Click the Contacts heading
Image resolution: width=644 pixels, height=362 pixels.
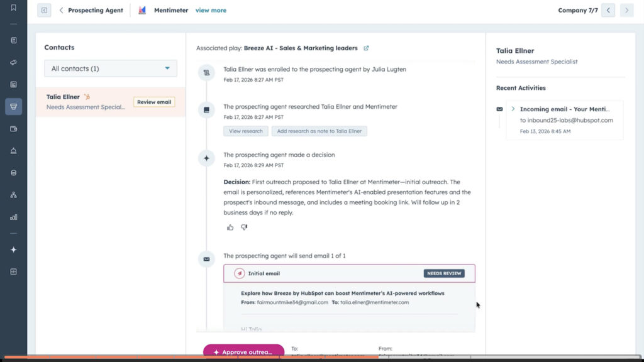(60, 47)
